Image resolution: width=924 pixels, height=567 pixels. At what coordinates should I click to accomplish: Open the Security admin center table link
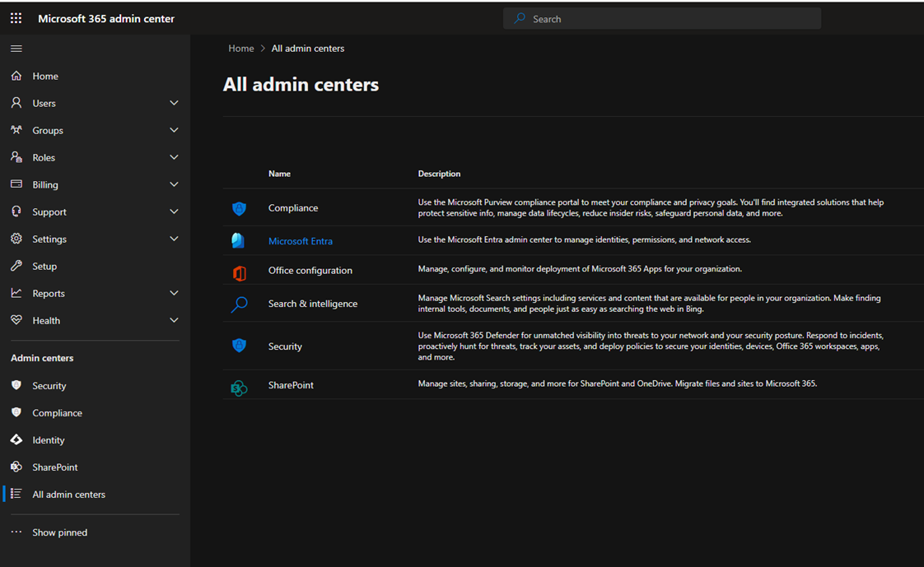285,346
